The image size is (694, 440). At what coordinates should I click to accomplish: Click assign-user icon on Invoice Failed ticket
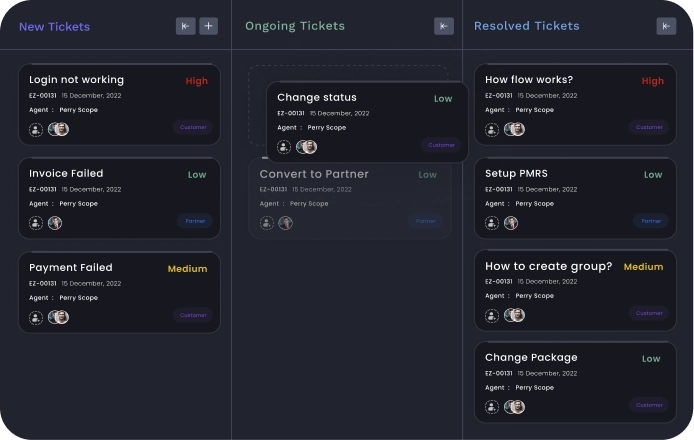(36, 223)
